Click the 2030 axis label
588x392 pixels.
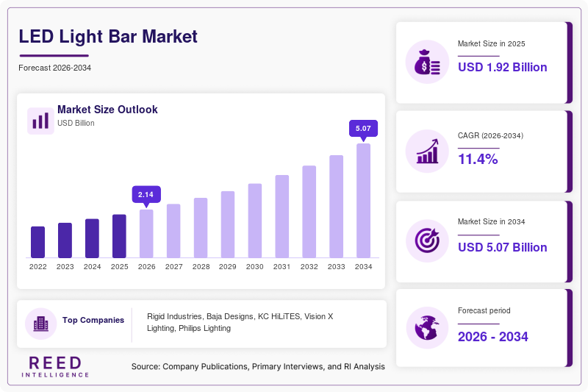pos(254,267)
